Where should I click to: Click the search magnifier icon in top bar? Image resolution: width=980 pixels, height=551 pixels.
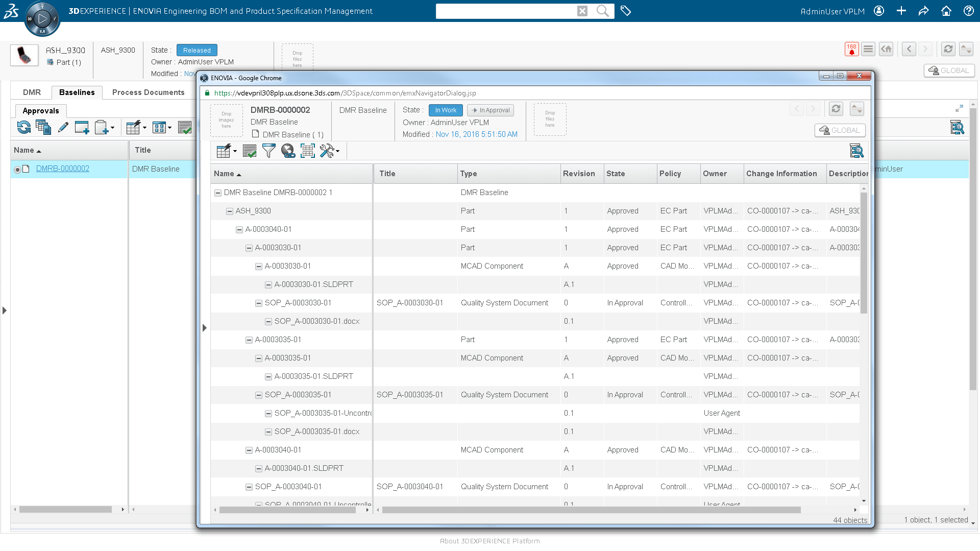(x=603, y=11)
